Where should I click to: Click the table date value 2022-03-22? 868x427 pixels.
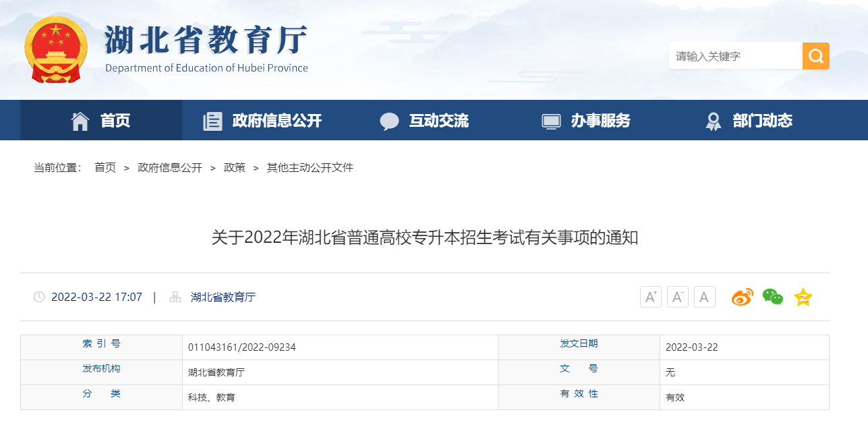click(x=692, y=347)
